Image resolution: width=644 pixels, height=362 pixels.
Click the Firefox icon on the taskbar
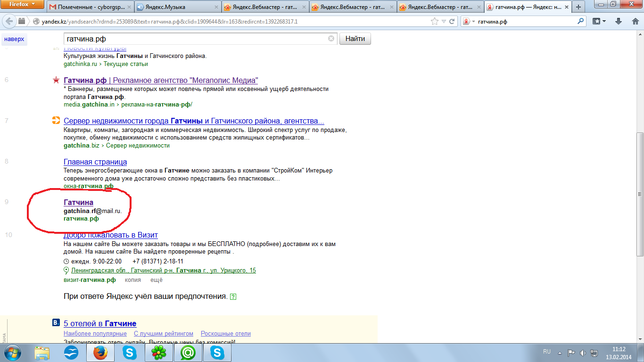pyautogui.click(x=100, y=353)
